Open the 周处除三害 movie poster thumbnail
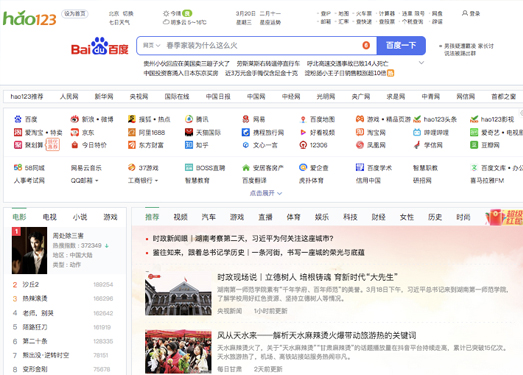Image resolution: width=523 pixels, height=375 pixels. click(x=29, y=250)
